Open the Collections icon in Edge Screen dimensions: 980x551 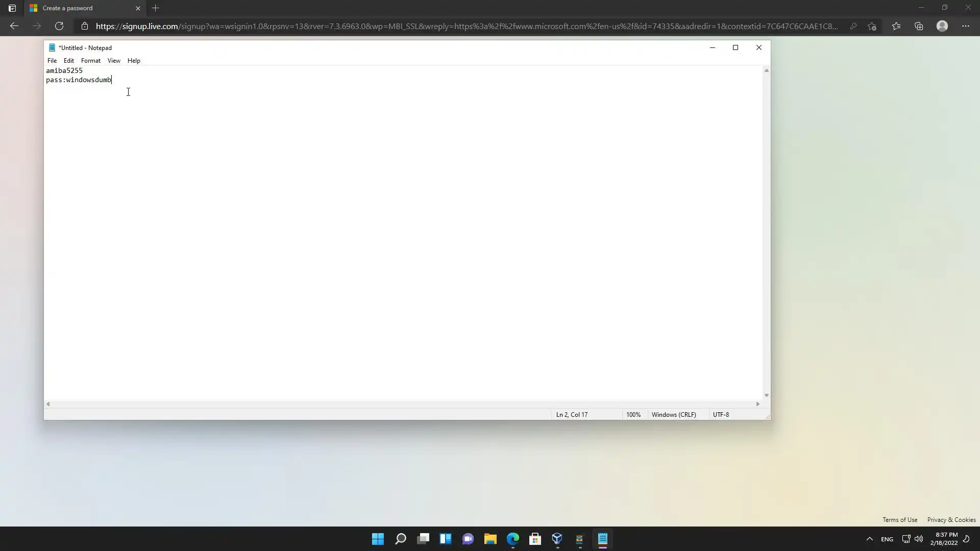pos(919,26)
